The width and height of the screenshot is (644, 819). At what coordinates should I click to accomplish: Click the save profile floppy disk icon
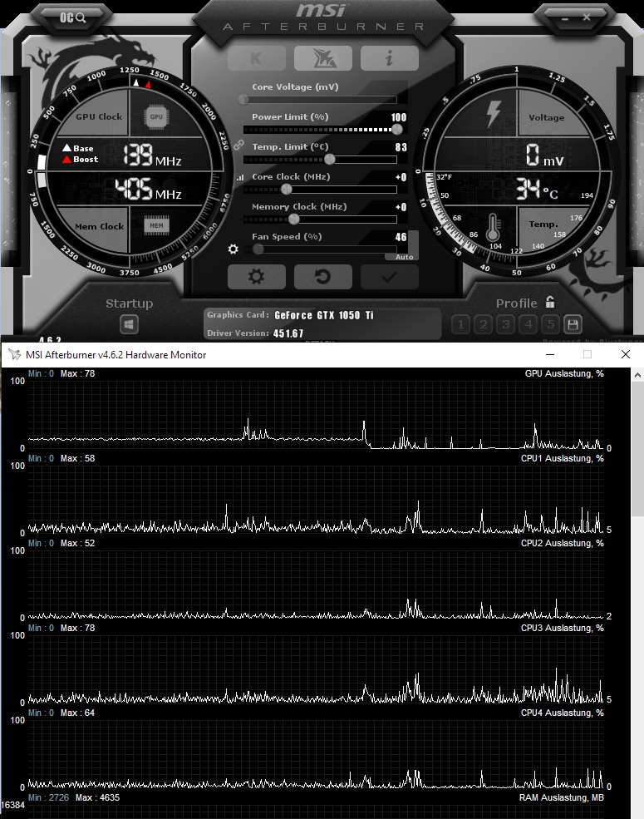pyautogui.click(x=573, y=325)
